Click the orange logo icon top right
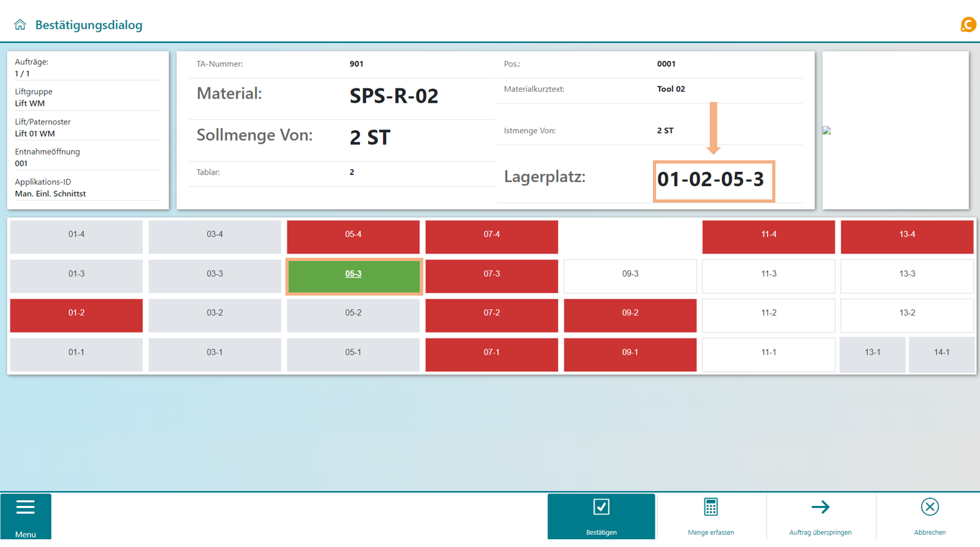 pyautogui.click(x=967, y=24)
